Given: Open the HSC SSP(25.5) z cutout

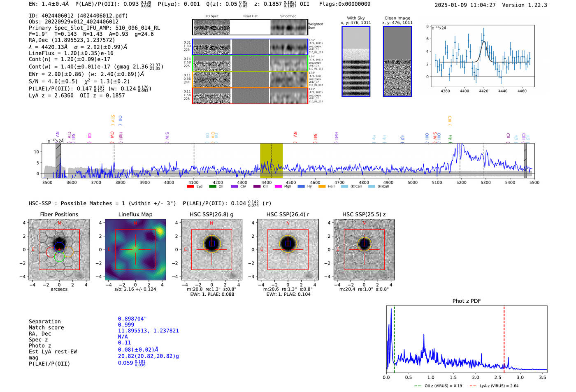Looking at the screenshot, I should [364, 249].
